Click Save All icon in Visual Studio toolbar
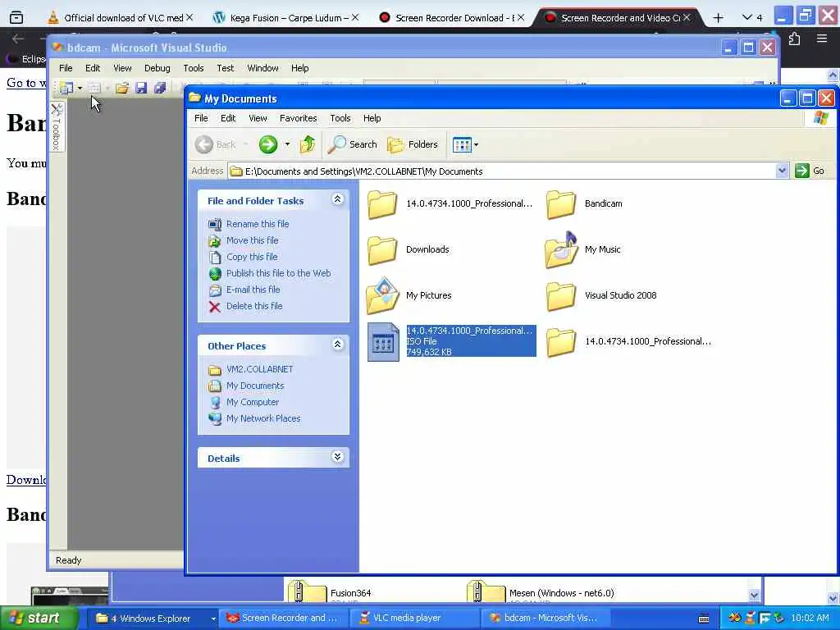 pos(160,88)
